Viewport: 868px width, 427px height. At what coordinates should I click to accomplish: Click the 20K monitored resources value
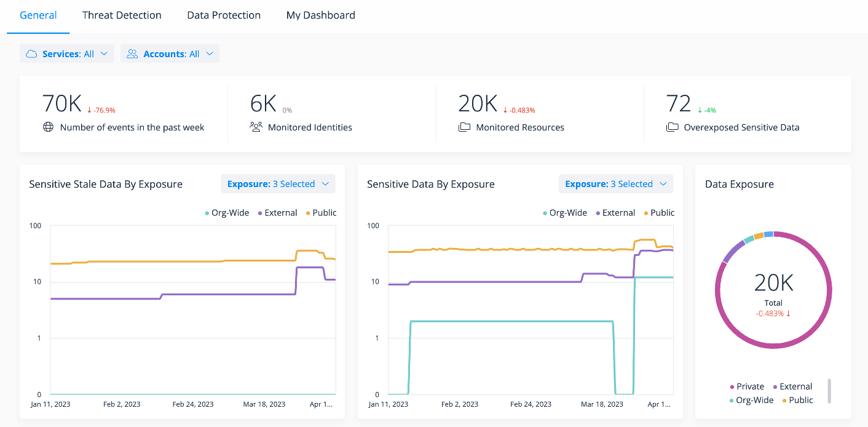(x=478, y=104)
